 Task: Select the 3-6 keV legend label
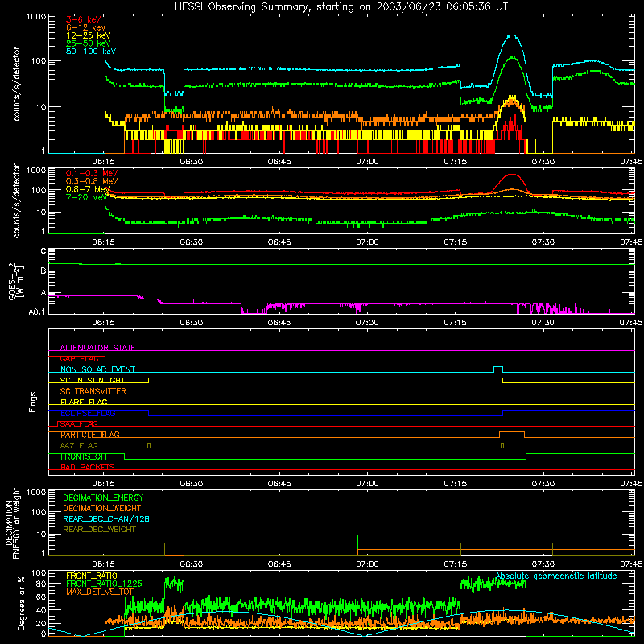click(84, 19)
